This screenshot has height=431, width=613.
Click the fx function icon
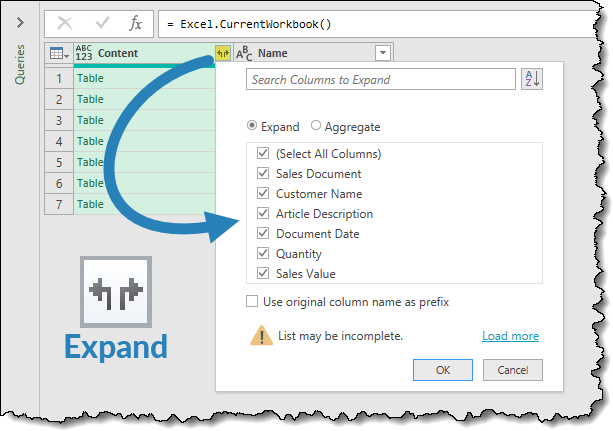click(135, 21)
